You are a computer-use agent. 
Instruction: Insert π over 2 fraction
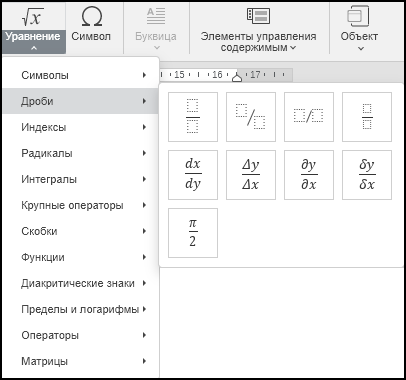193,233
